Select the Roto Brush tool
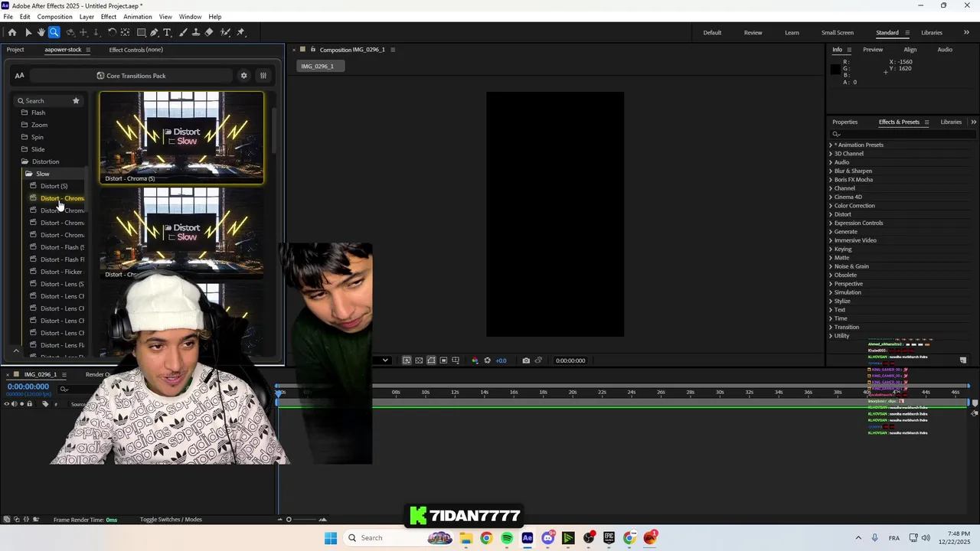The width and height of the screenshot is (980, 551). click(x=225, y=32)
